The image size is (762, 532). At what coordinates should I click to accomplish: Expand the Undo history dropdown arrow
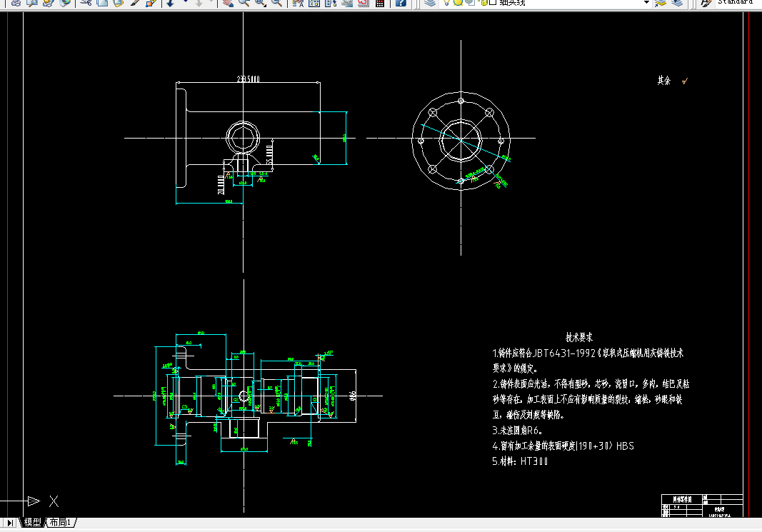click(x=185, y=2)
